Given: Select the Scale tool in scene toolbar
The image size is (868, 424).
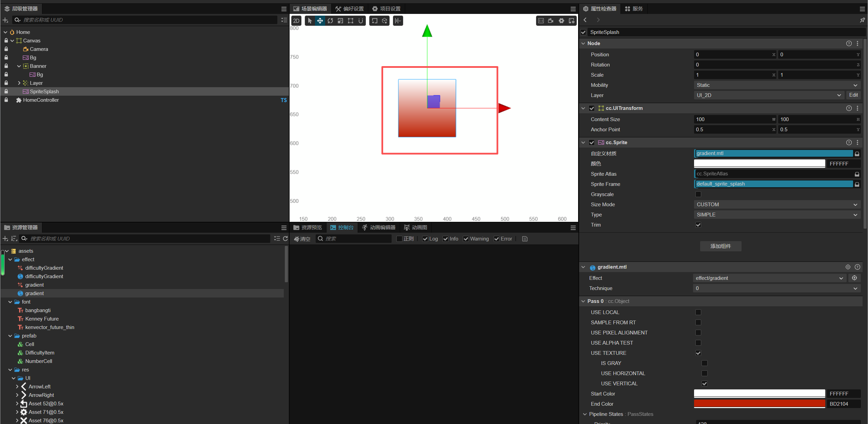Looking at the screenshot, I should [x=340, y=21].
